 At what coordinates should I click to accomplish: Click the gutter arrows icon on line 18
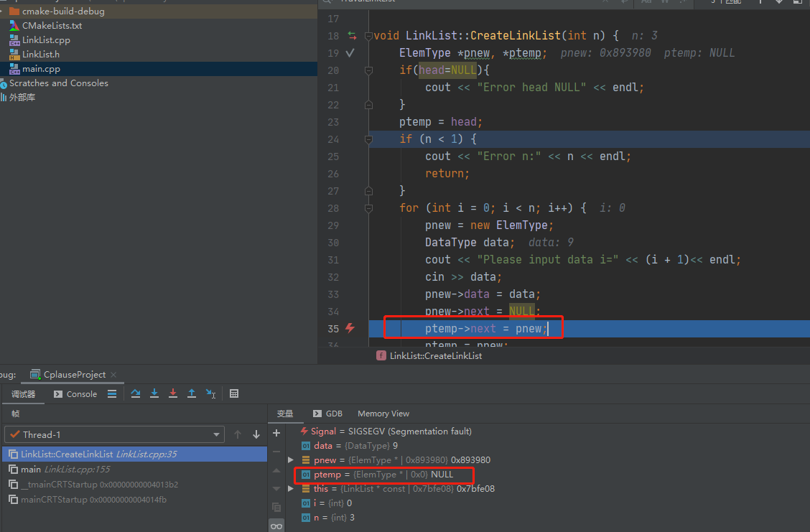[353, 36]
